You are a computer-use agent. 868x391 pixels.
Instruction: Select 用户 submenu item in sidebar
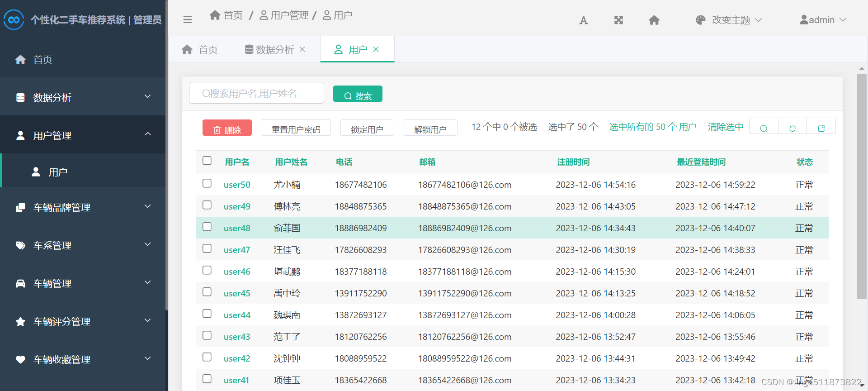point(83,172)
